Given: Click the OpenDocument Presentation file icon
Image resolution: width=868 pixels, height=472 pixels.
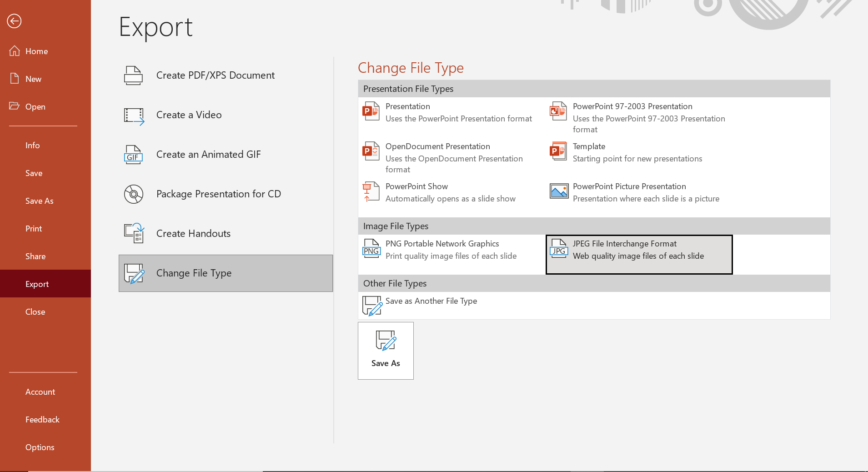Looking at the screenshot, I should [371, 151].
